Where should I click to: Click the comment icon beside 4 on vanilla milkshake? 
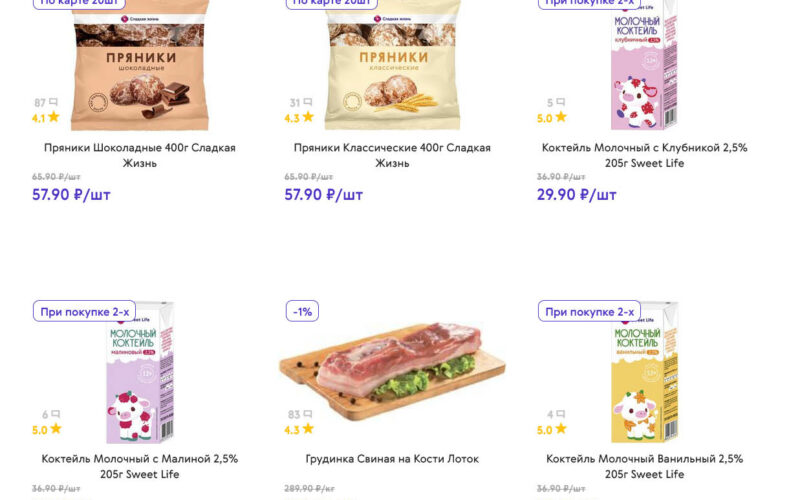click(x=561, y=414)
